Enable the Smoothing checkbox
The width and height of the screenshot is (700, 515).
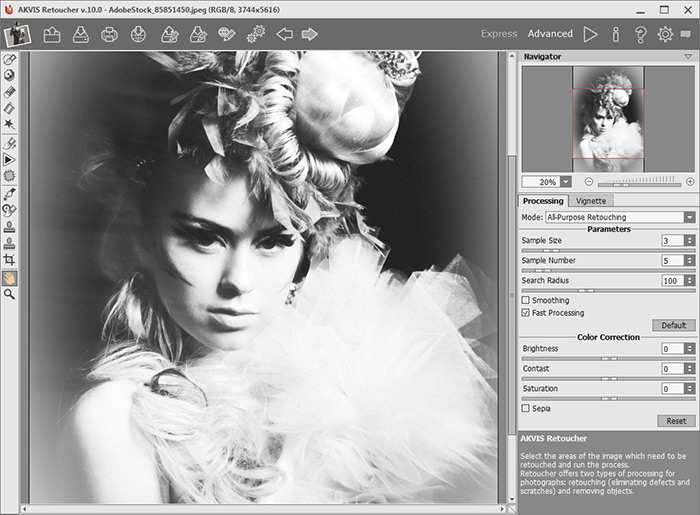525,300
